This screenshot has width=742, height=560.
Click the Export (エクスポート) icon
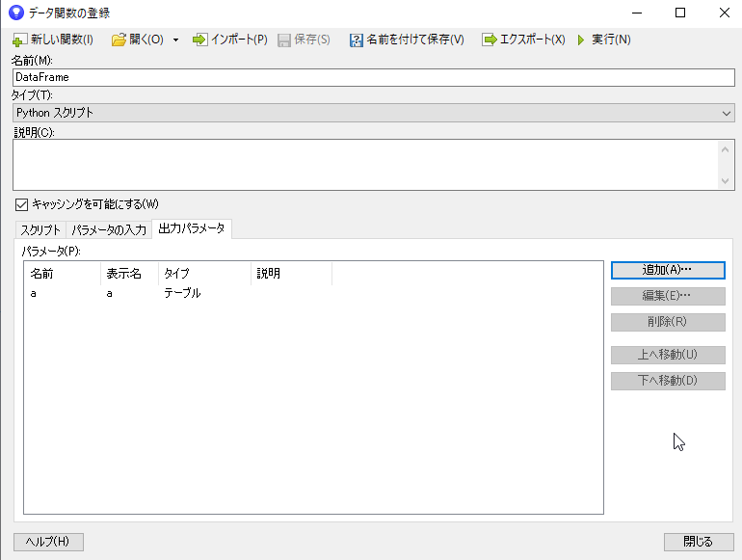(489, 40)
